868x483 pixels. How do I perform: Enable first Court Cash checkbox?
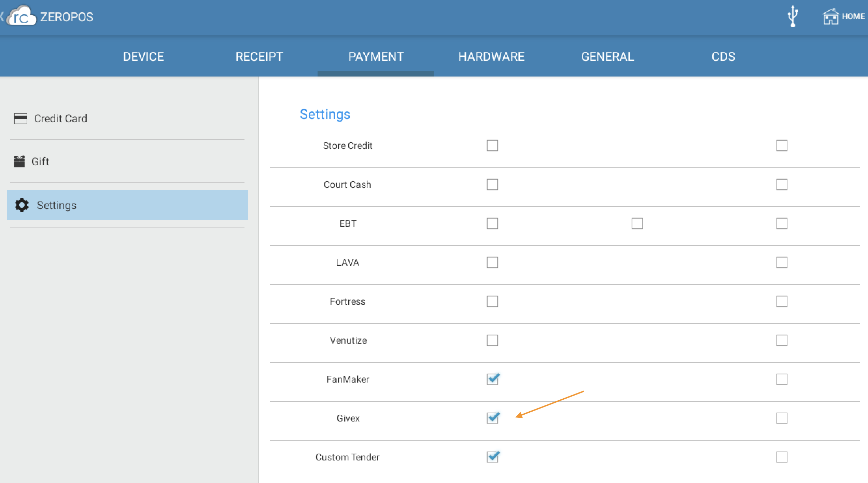point(492,184)
